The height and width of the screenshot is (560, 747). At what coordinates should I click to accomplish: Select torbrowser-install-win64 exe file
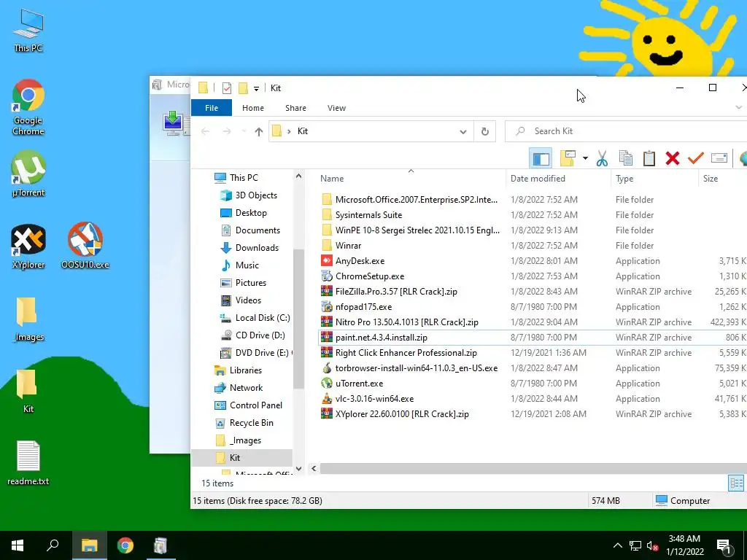point(417,368)
